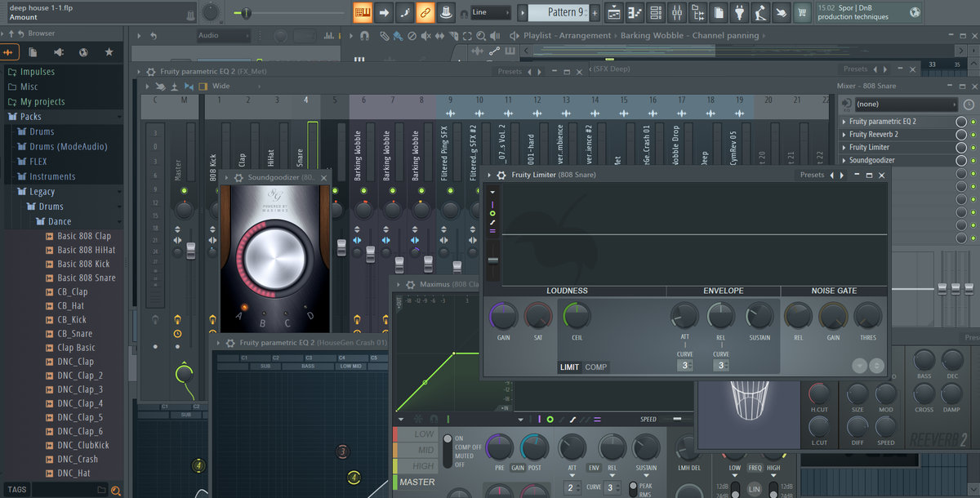Click the files icon in the Browser tab row

33,52
